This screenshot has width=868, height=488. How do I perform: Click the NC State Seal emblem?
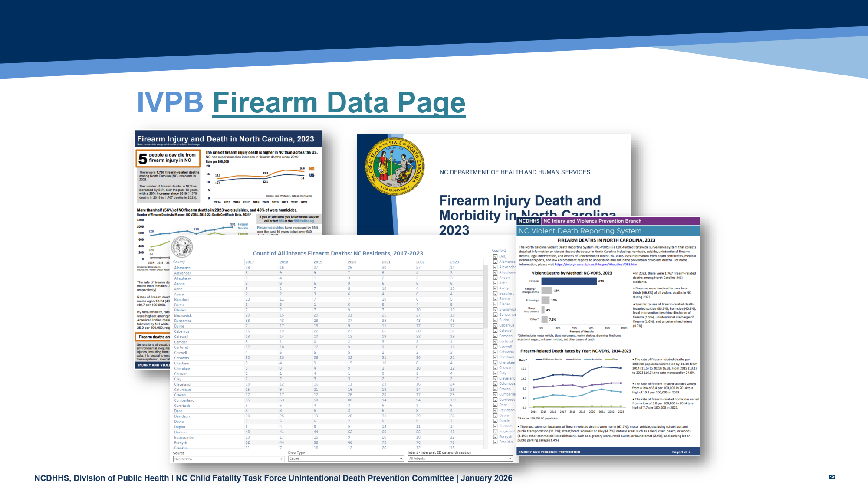coord(395,167)
